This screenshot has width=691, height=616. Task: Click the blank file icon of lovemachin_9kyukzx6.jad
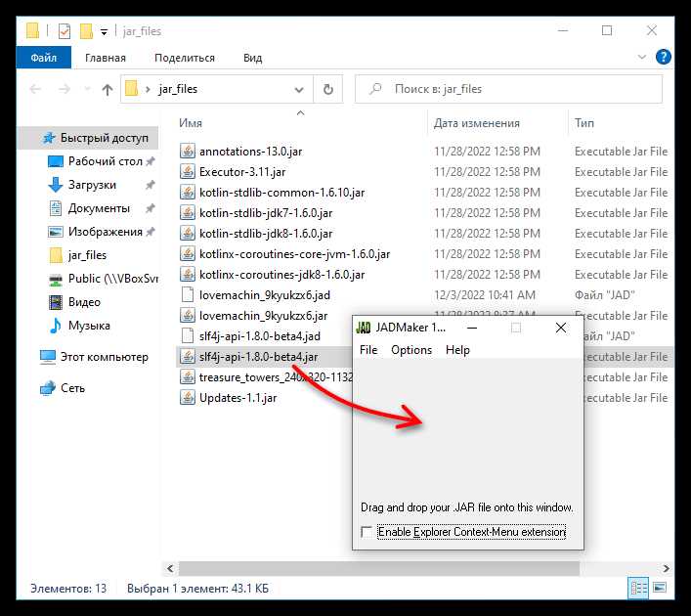point(188,294)
